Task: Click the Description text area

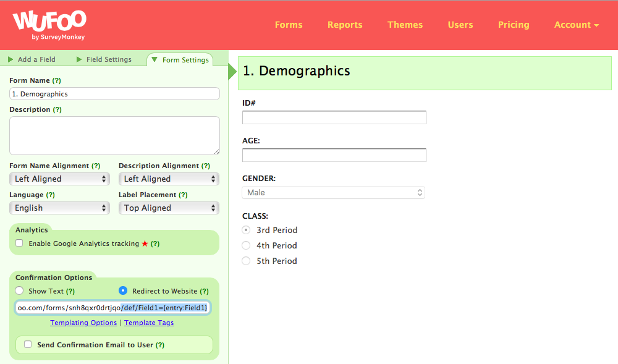Action: [114, 135]
